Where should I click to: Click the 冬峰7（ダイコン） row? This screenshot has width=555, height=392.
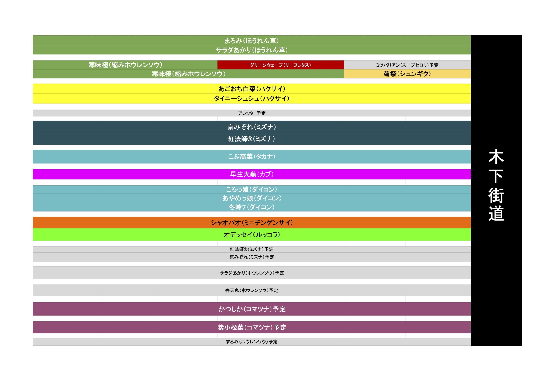252,207
